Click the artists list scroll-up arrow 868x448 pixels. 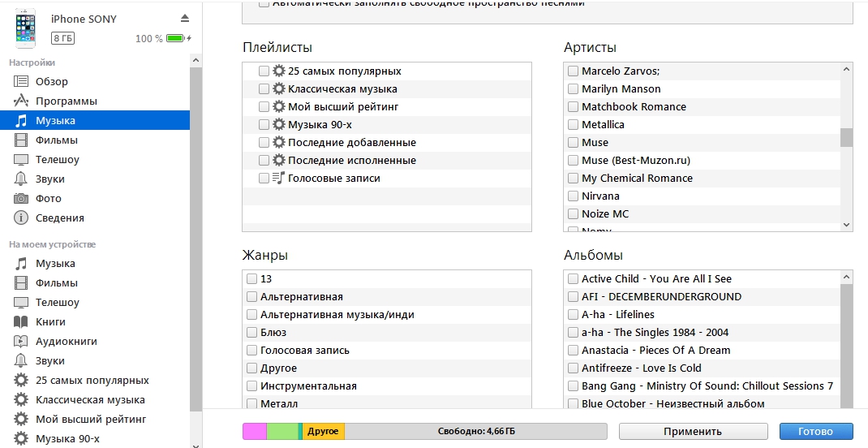[x=846, y=69]
